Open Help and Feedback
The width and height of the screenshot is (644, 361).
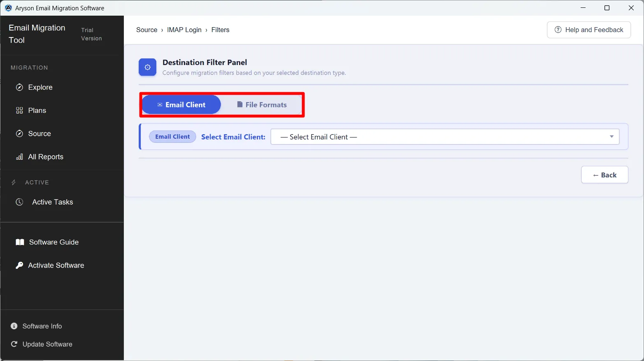pos(589,30)
